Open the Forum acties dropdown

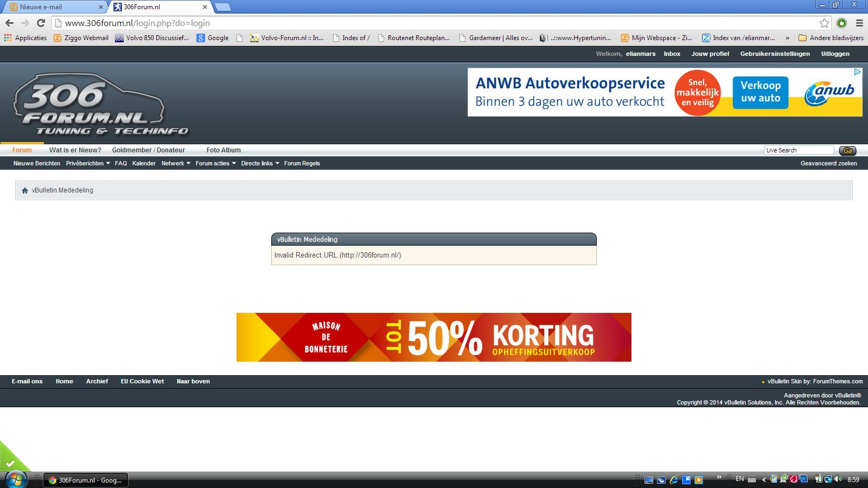tap(215, 163)
